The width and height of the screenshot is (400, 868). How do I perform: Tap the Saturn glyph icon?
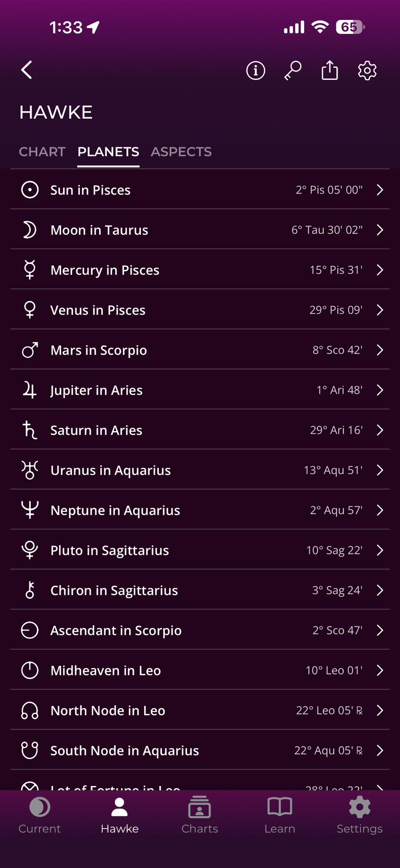(x=30, y=430)
